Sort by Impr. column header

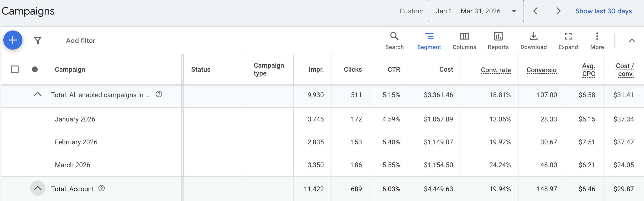click(x=316, y=69)
